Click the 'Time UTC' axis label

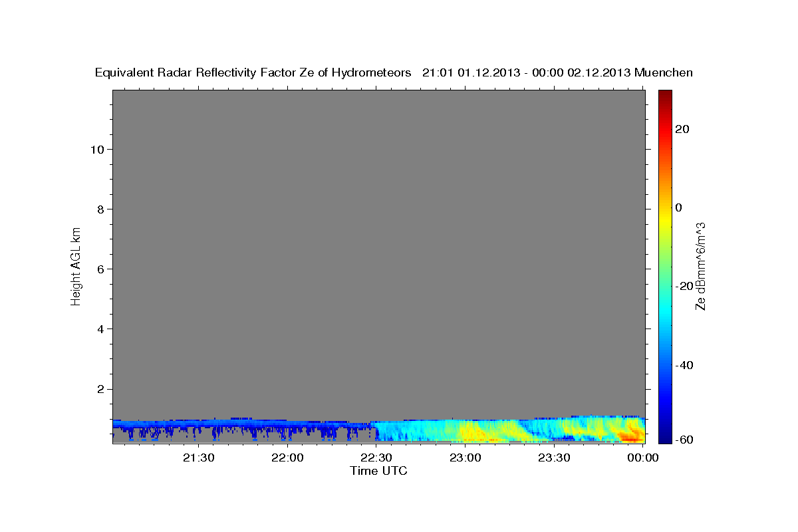[x=378, y=471]
